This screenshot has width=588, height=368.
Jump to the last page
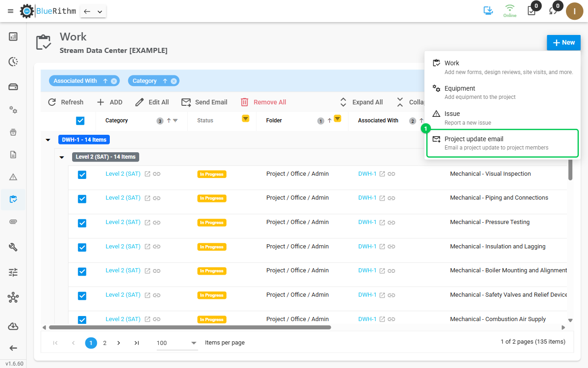click(136, 343)
